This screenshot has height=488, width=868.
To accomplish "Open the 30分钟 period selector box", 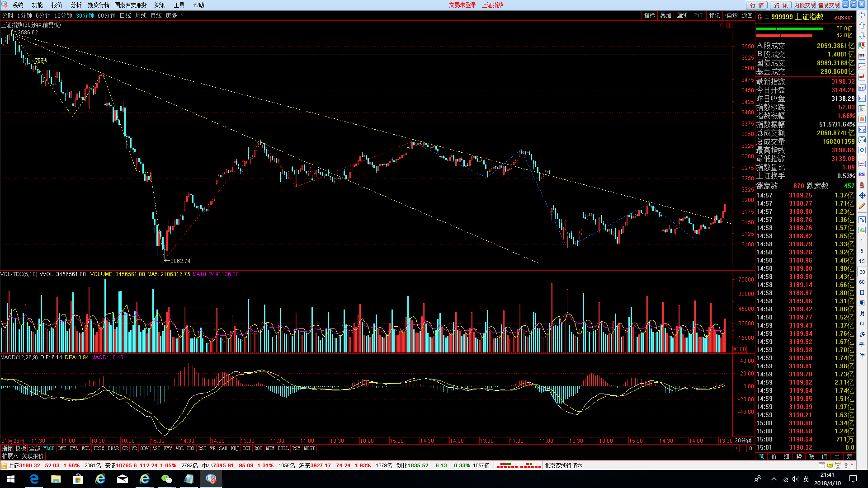I will [743, 441].
